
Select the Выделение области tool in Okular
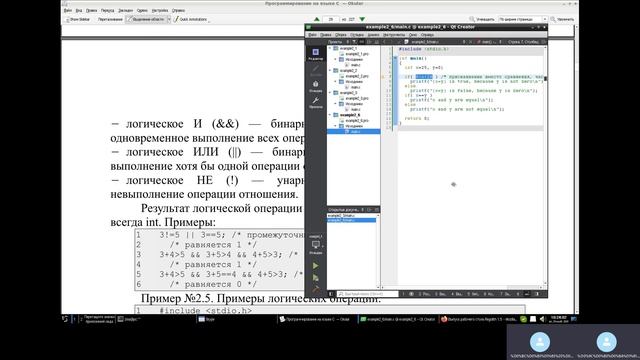145,19
